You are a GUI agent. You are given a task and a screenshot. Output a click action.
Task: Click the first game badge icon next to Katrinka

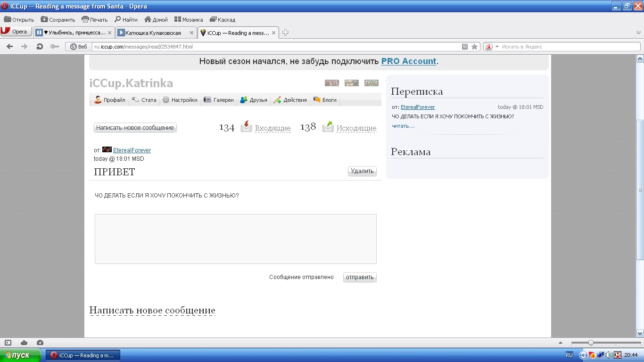(332, 83)
